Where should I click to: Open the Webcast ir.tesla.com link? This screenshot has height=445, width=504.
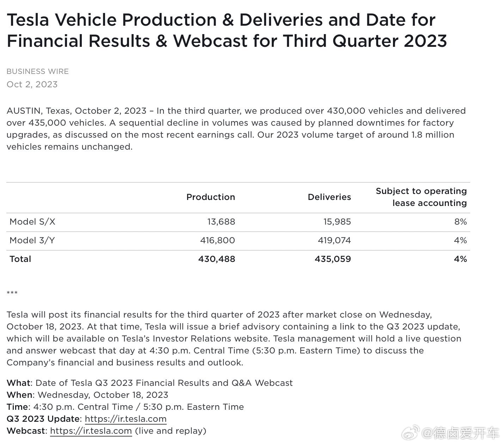(x=91, y=431)
